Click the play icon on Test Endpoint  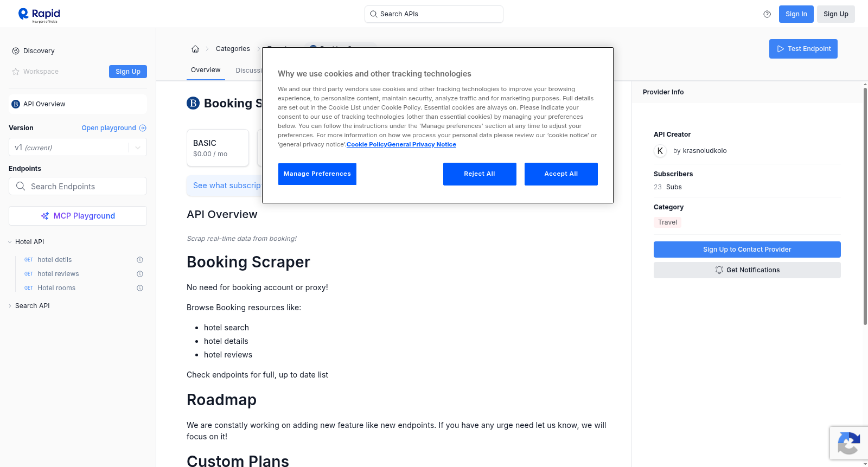[781, 49]
